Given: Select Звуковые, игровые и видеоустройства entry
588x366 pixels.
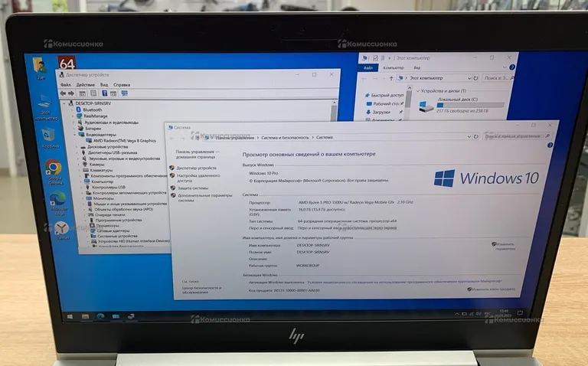Looking at the screenshot, I should tap(121, 158).
